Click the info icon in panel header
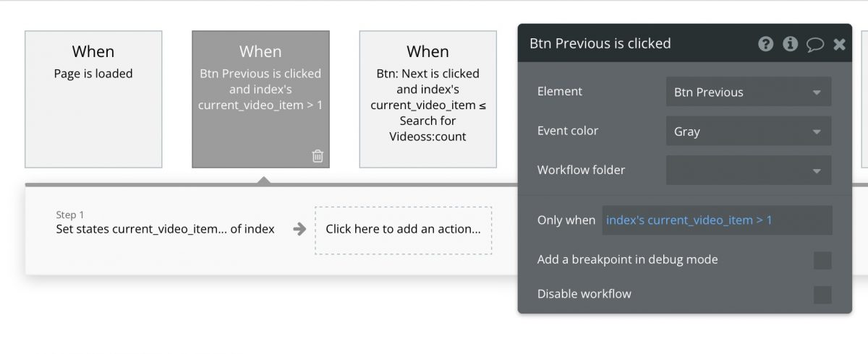This screenshot has width=868, height=354. pyautogui.click(x=790, y=44)
